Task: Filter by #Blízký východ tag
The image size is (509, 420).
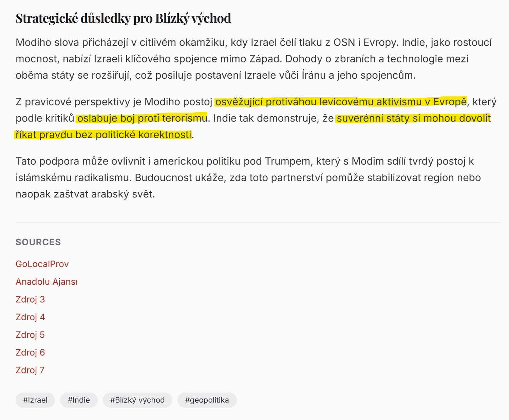Action: coord(137,400)
